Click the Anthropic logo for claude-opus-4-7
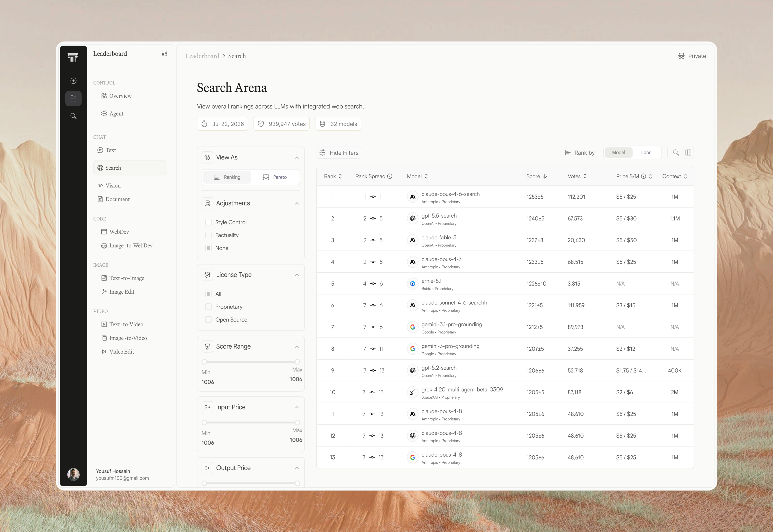This screenshot has width=773, height=532. [x=413, y=262]
